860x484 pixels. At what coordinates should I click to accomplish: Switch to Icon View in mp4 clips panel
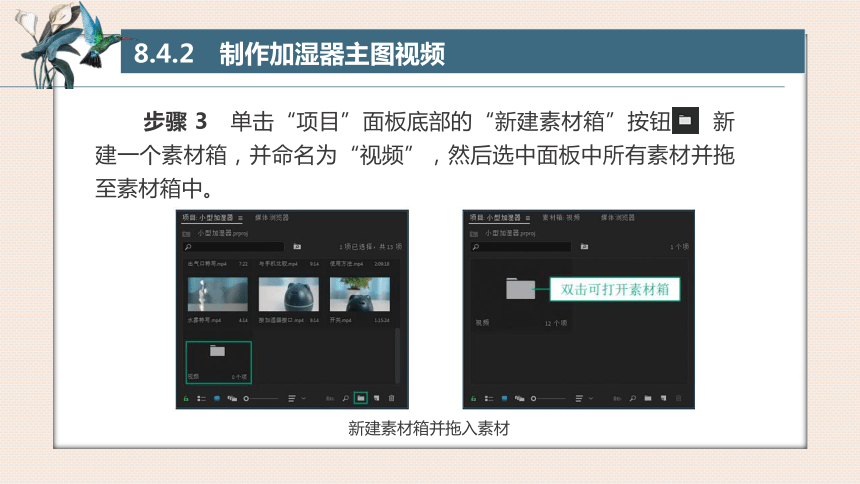217,398
